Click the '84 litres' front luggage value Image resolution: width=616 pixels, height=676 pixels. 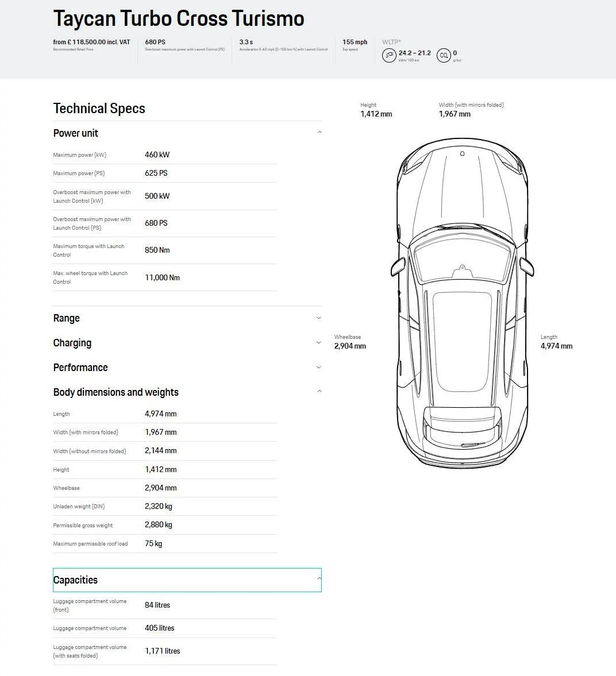coord(157,605)
